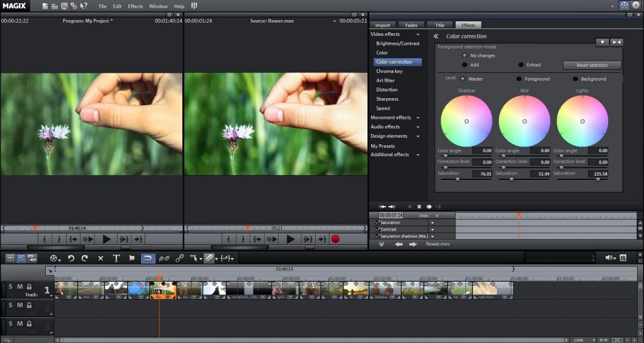The width and height of the screenshot is (644, 343).
Task: Click the redo arrow in timeline toolbar
Action: click(85, 258)
